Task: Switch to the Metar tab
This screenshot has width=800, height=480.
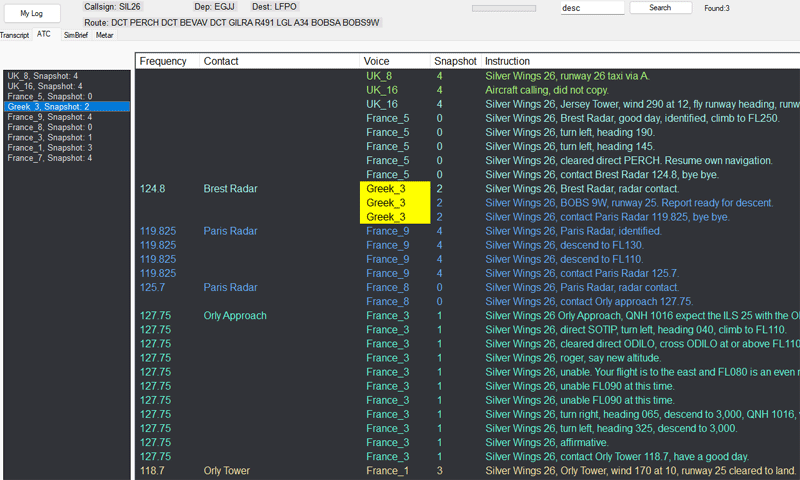Action: pos(105,34)
